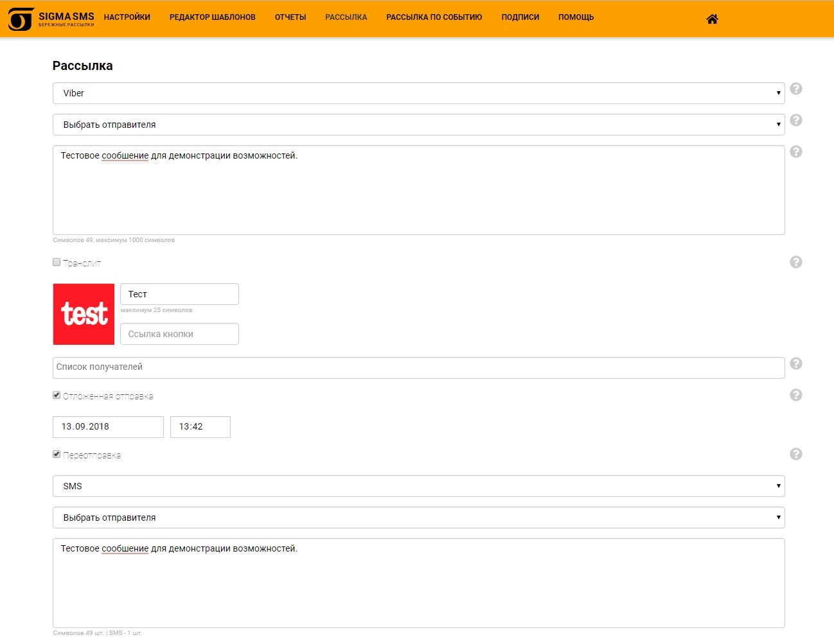Open the SMS resend channel dropdown
This screenshot has width=834, height=644.
pos(418,486)
